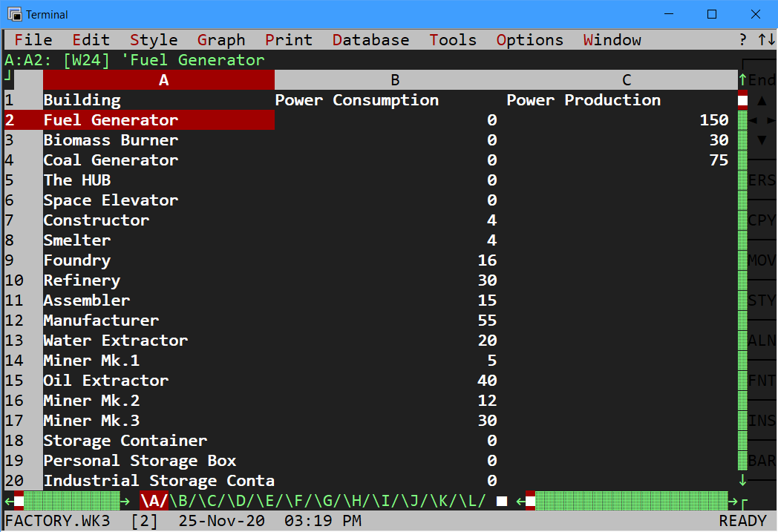This screenshot has height=532, width=778.
Task: Click the down triangle navigation arrow in side panel
Action: [x=762, y=140]
